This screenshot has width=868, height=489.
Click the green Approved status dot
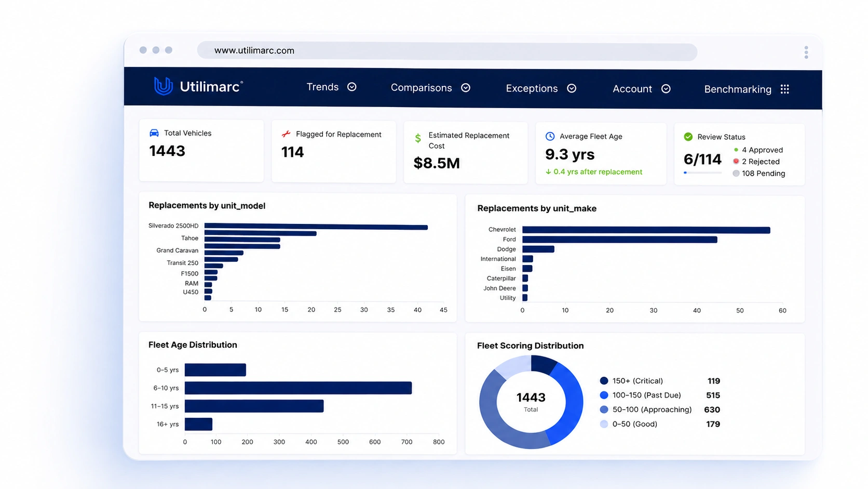click(736, 150)
